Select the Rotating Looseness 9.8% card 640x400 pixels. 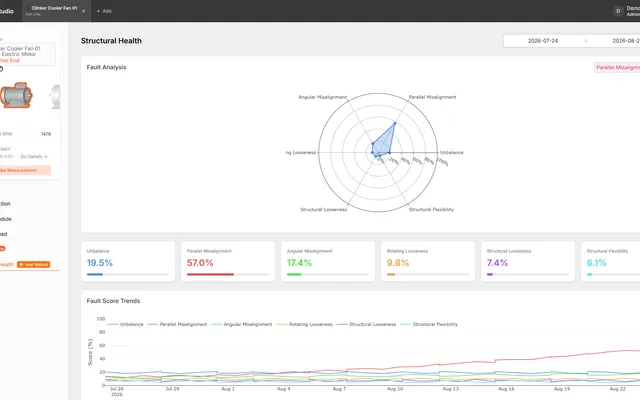tap(428, 261)
